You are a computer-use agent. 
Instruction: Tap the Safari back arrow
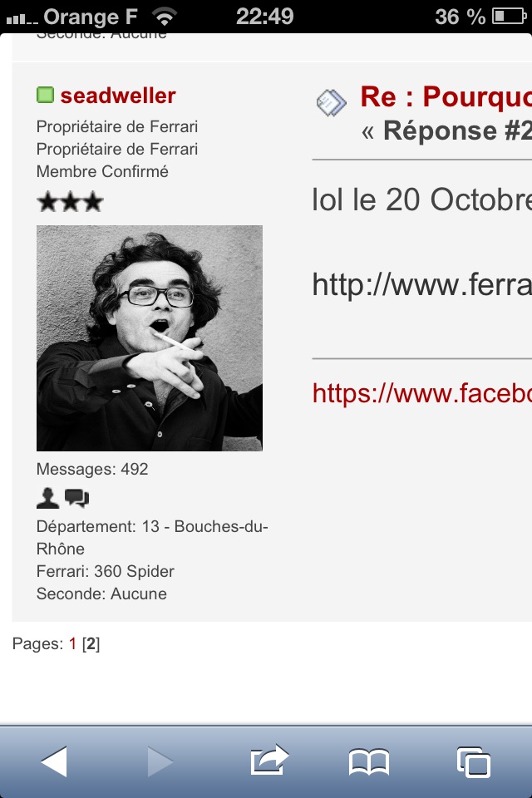54,761
